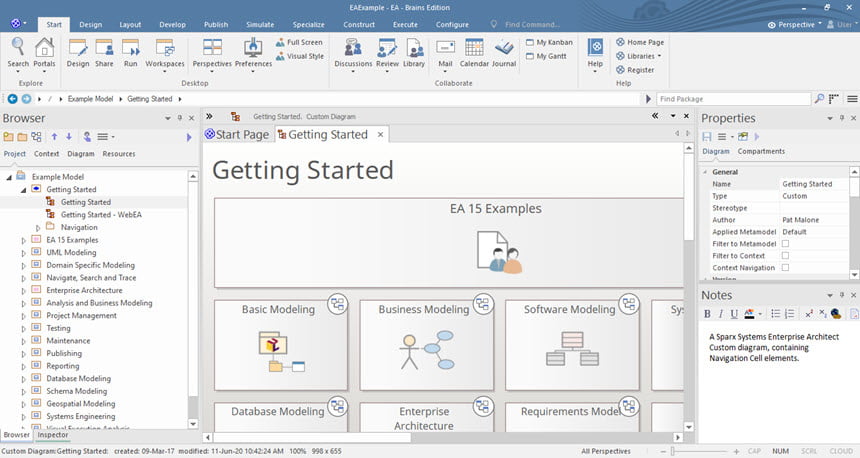The image size is (860, 458).
Task: Click the Find Command search box
Action: pyautogui.click(x=532, y=25)
